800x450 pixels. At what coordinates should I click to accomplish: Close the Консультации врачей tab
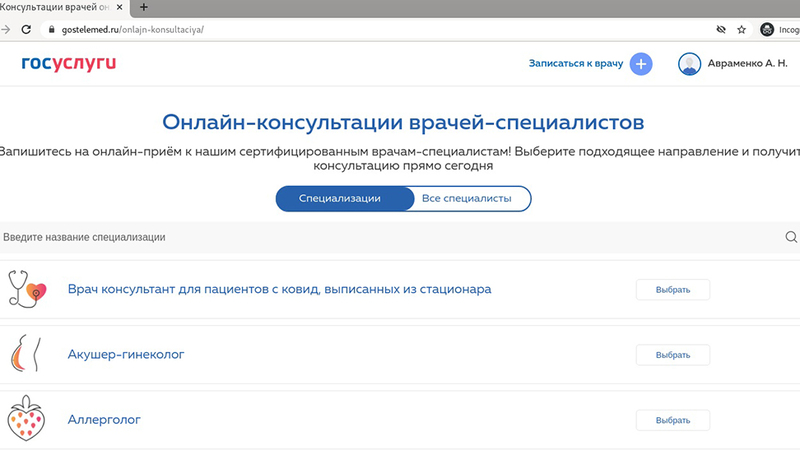coord(119,7)
